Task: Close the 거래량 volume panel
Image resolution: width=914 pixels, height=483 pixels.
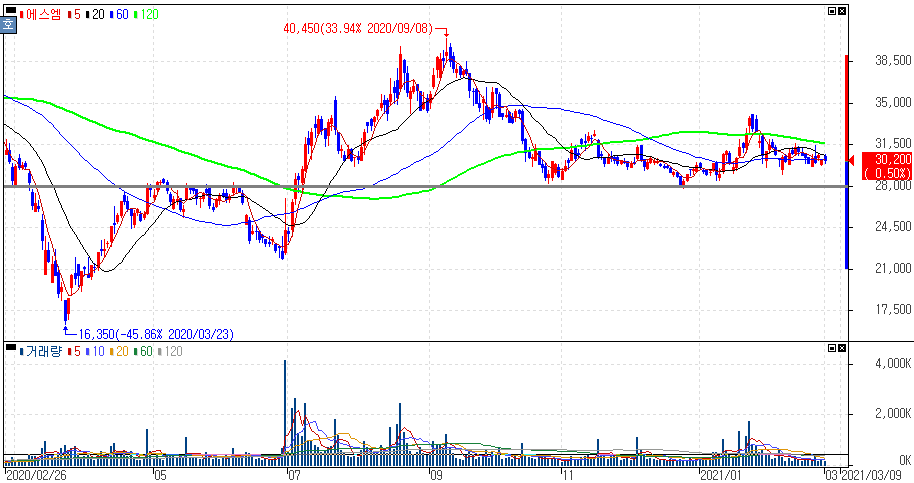Action: point(842,348)
